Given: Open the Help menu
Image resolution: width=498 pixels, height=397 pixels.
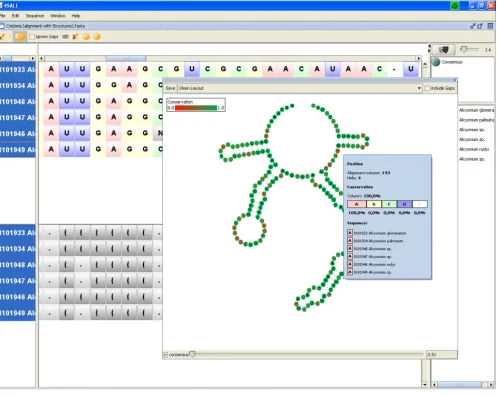Looking at the screenshot, I should tap(76, 16).
